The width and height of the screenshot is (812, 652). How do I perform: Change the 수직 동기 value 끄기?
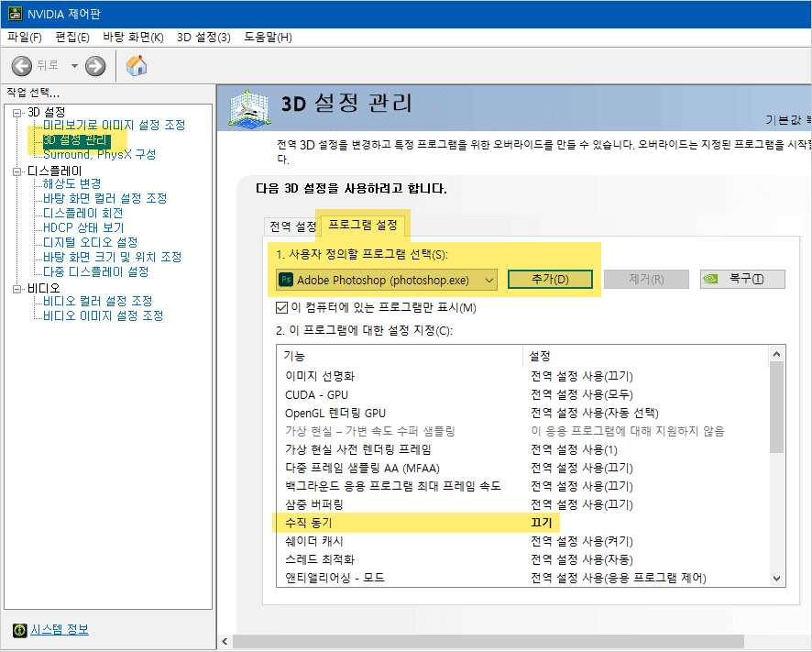pos(542,523)
